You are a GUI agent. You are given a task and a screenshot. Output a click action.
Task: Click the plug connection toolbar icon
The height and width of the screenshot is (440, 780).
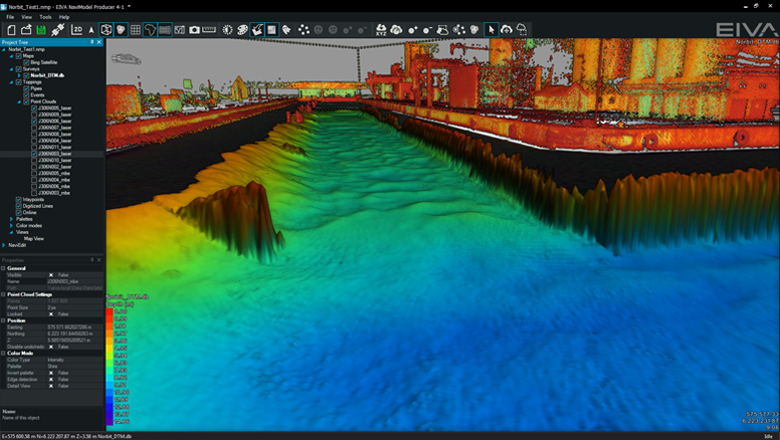(57, 30)
